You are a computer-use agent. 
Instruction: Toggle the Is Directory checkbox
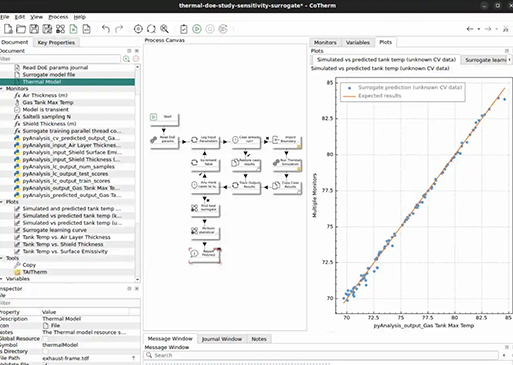click(x=45, y=351)
